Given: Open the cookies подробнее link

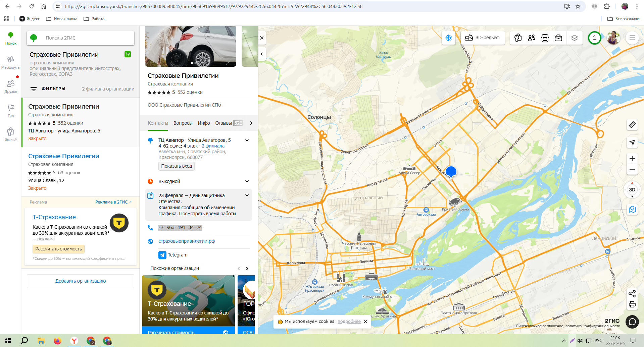Looking at the screenshot, I should tap(349, 322).
